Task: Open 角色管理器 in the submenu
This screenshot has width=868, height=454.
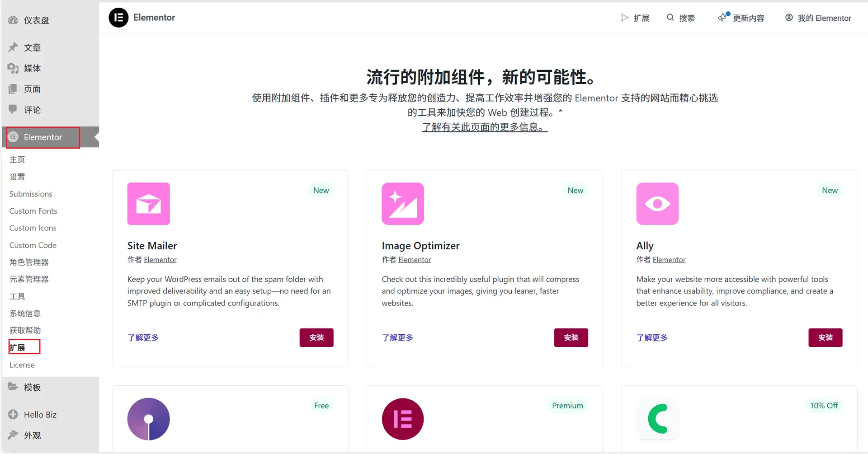Action: (x=29, y=262)
